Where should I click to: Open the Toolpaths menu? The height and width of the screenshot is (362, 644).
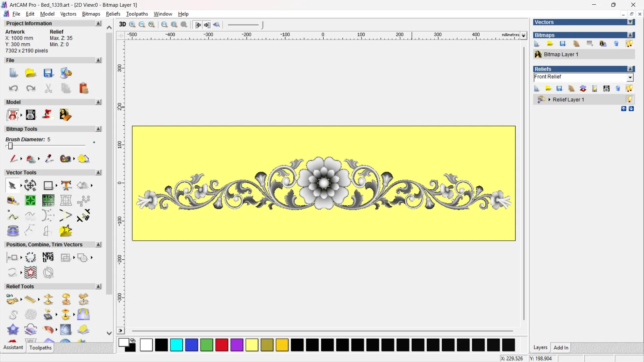pos(137,14)
